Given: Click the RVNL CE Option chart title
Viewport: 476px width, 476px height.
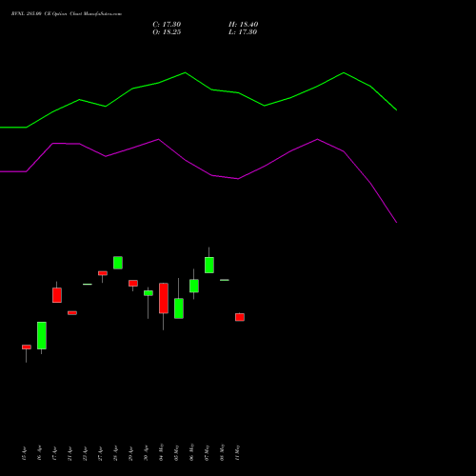Looking at the screenshot, I should pyautogui.click(x=67, y=14).
